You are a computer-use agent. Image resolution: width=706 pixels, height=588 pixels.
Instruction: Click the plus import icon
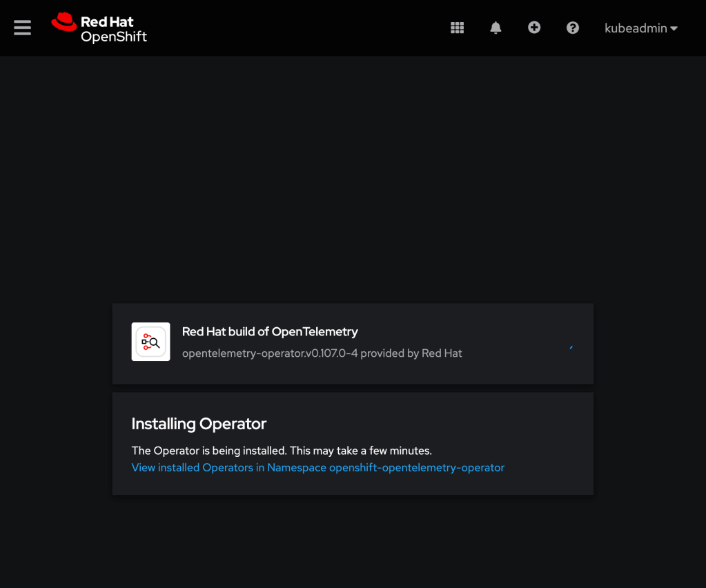(x=534, y=28)
